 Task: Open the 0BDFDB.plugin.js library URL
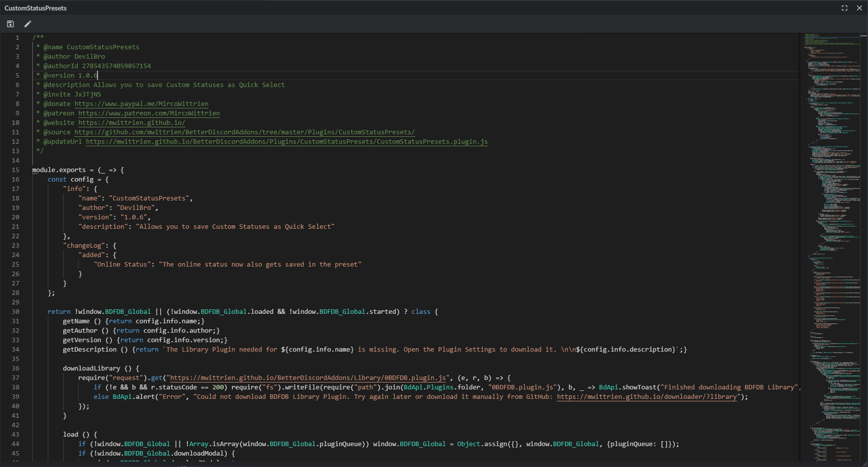coord(308,378)
